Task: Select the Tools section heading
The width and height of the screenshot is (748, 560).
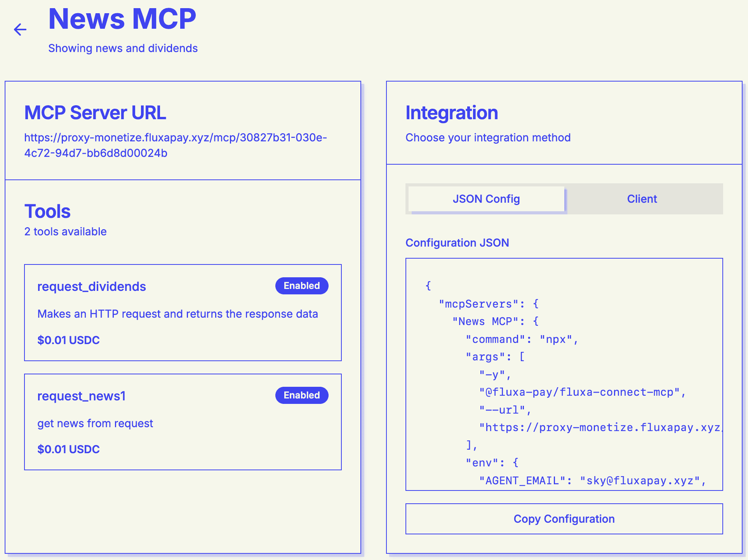Action: [x=47, y=211]
